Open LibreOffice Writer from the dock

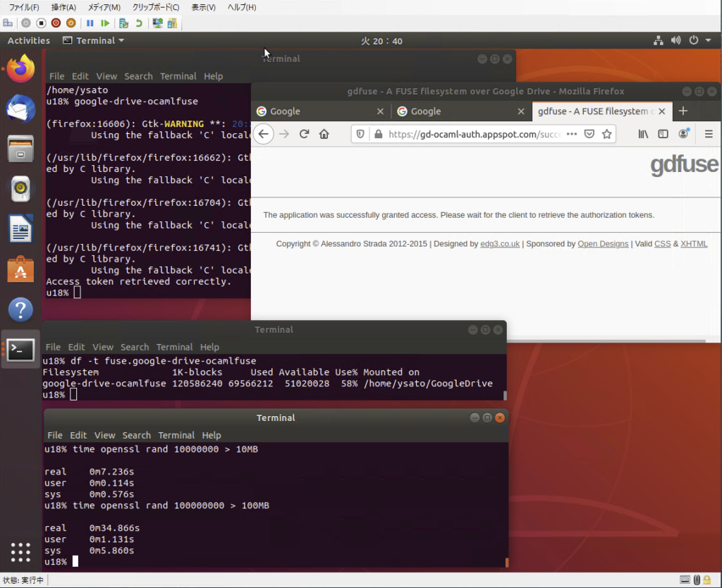point(21,229)
